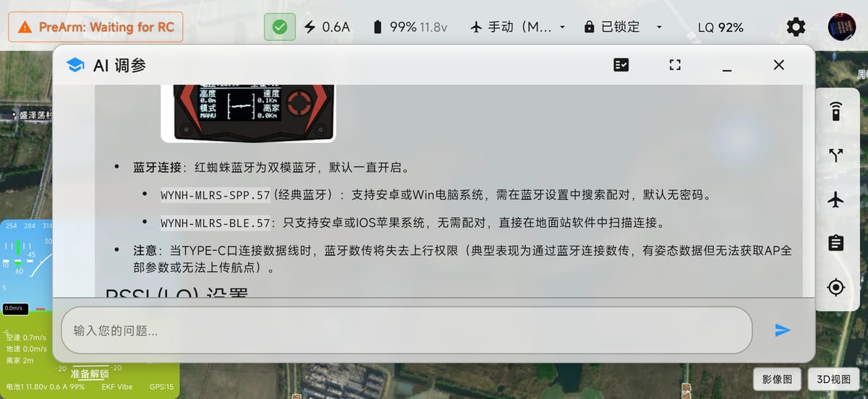Click the 准备解锁 button
The image size is (868, 399).
(90, 374)
